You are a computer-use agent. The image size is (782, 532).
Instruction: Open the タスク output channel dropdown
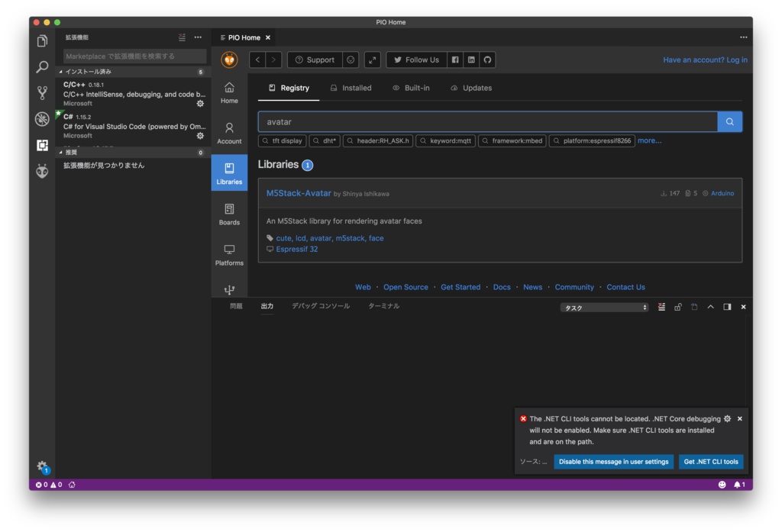pyautogui.click(x=605, y=308)
